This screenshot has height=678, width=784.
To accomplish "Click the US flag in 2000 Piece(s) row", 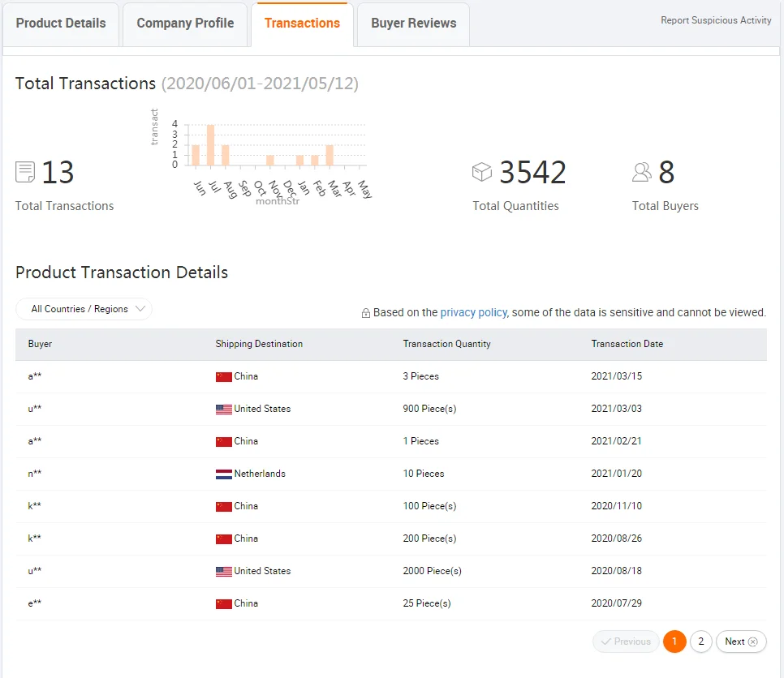I will coord(224,571).
